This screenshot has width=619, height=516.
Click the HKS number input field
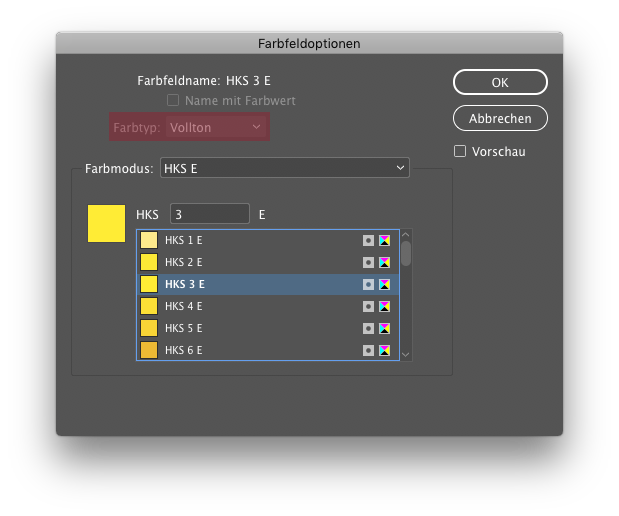(x=210, y=214)
